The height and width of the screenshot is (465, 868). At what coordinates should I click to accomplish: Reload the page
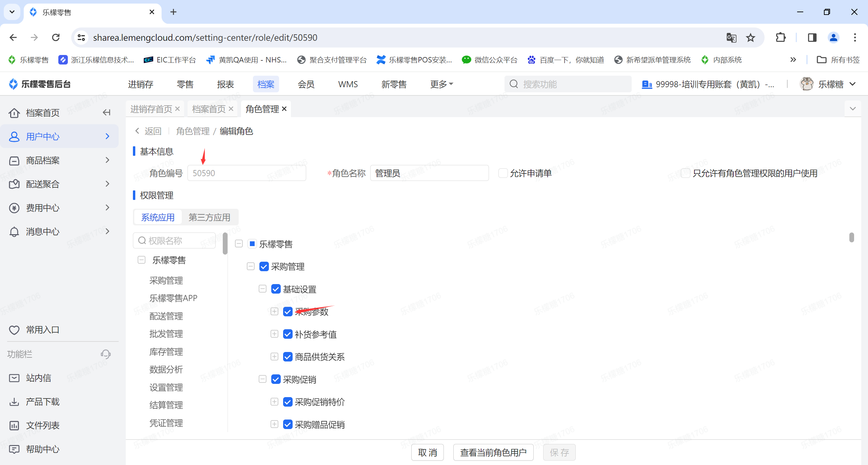[56, 37]
